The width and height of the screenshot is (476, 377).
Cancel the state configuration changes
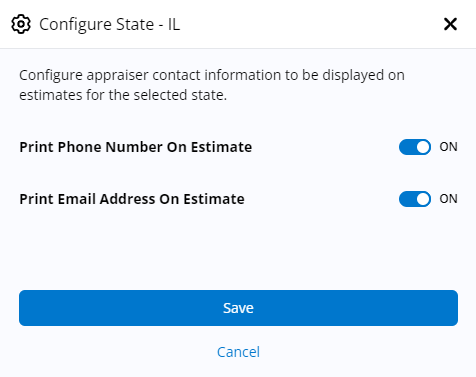pos(238,352)
